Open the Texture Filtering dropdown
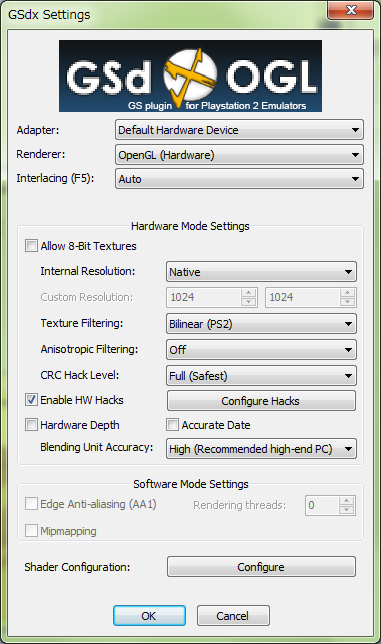 pyautogui.click(x=261, y=324)
